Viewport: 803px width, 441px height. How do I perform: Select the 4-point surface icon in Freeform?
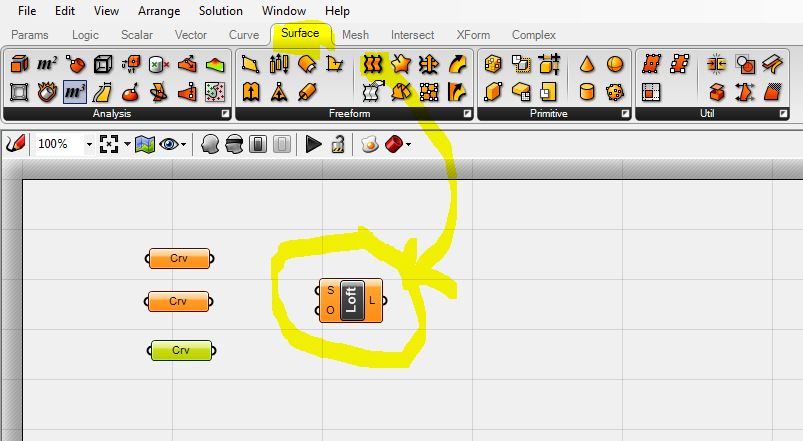coord(251,65)
